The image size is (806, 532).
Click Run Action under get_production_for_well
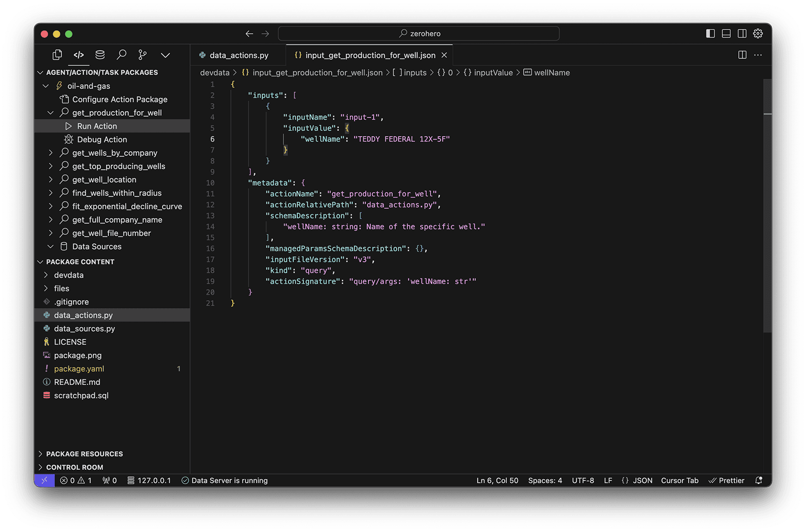click(x=97, y=126)
